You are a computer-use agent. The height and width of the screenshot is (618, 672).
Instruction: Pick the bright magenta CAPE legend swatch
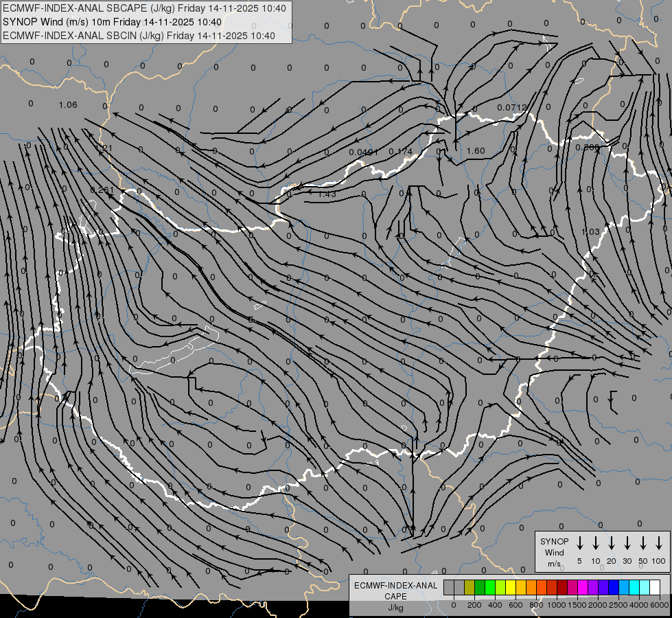583,587
